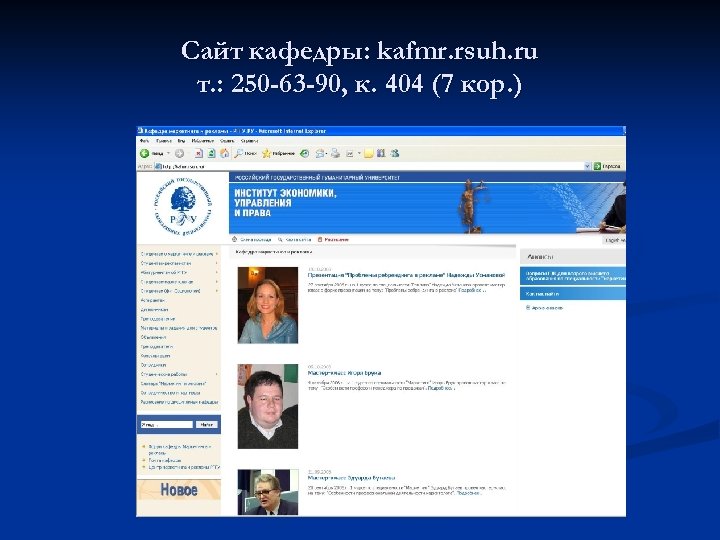
Task: Open the Файл menu
Action: 144,141
